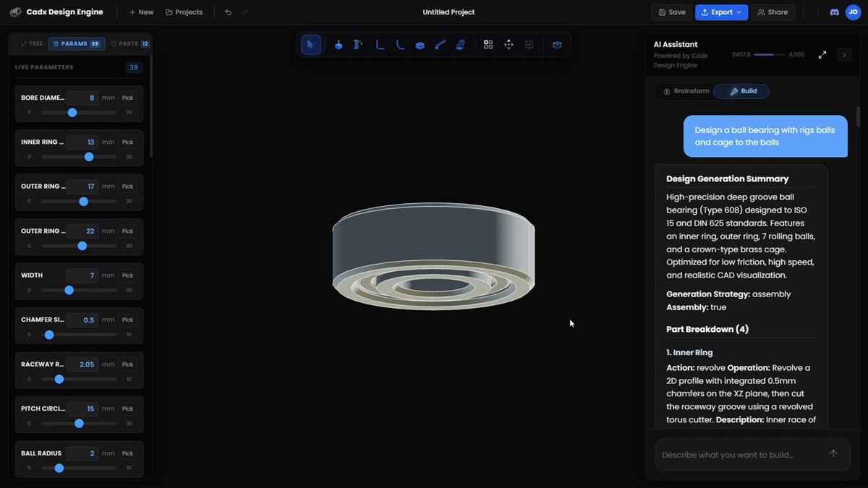Open the Discord link icon

pyautogui.click(x=834, y=12)
